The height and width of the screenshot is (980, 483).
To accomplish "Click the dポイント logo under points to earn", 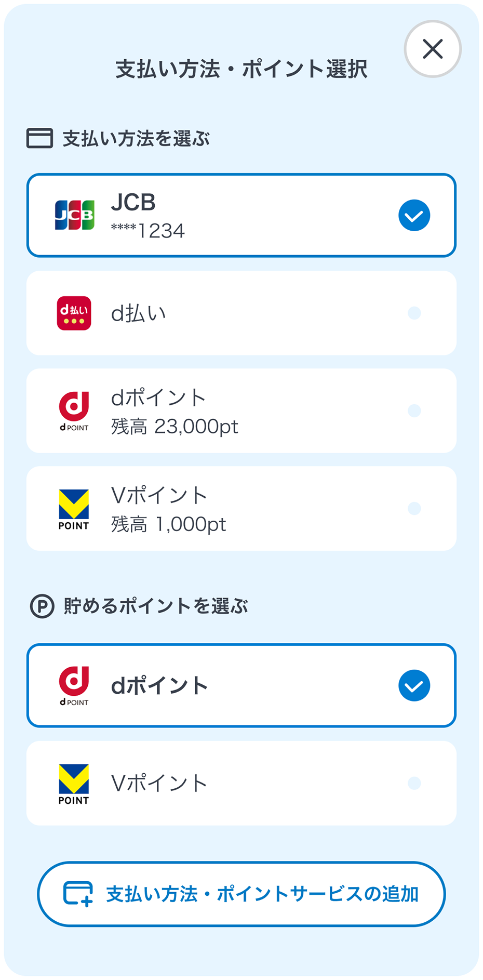I will (x=74, y=685).
